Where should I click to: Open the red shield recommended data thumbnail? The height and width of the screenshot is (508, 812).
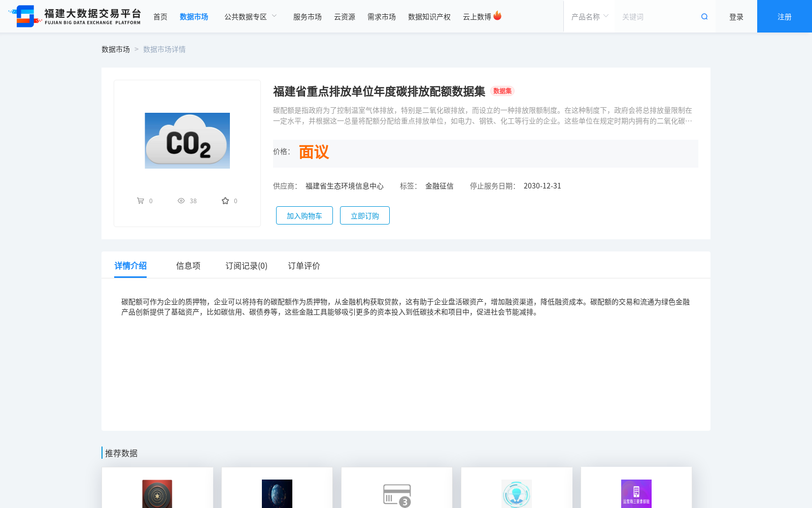[157, 494]
